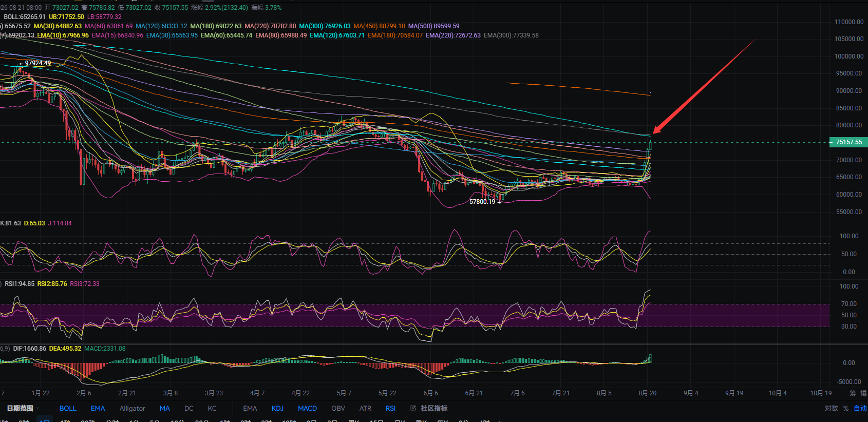Click the 8月 20 date on time axis
The width and height of the screenshot is (868, 422).
point(647,393)
